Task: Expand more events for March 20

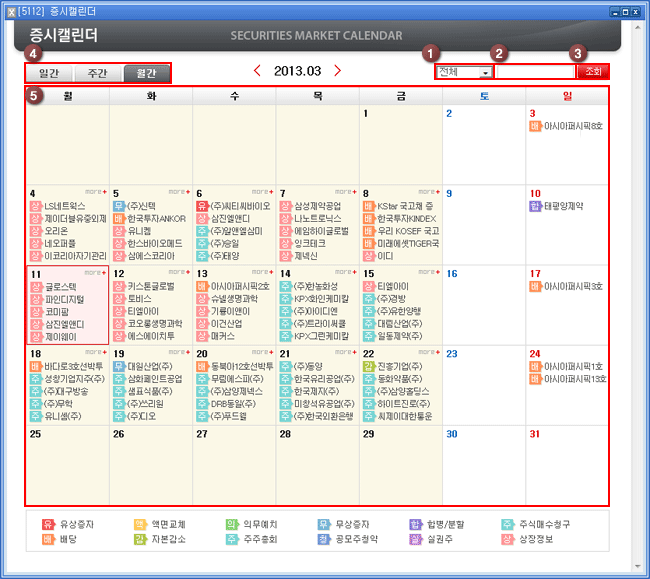Action: tap(262, 352)
